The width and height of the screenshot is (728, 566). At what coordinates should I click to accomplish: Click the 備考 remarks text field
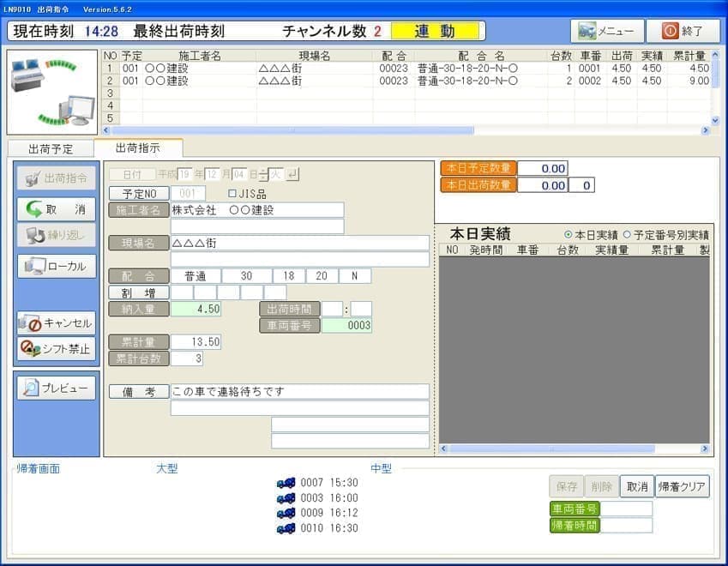[299, 392]
